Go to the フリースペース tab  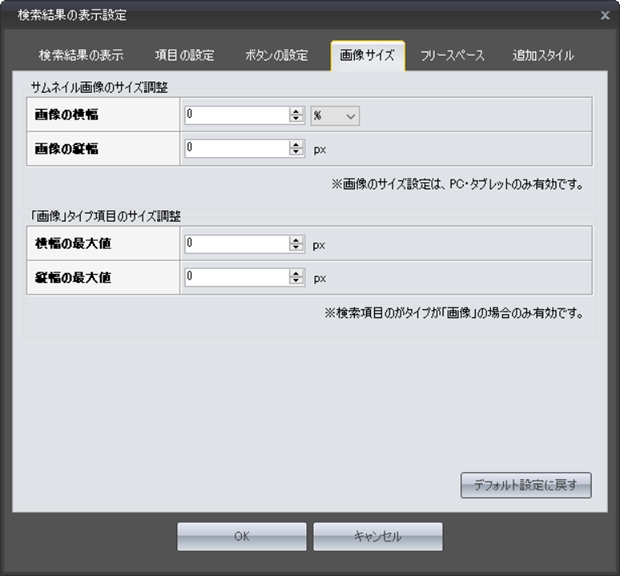(452, 56)
